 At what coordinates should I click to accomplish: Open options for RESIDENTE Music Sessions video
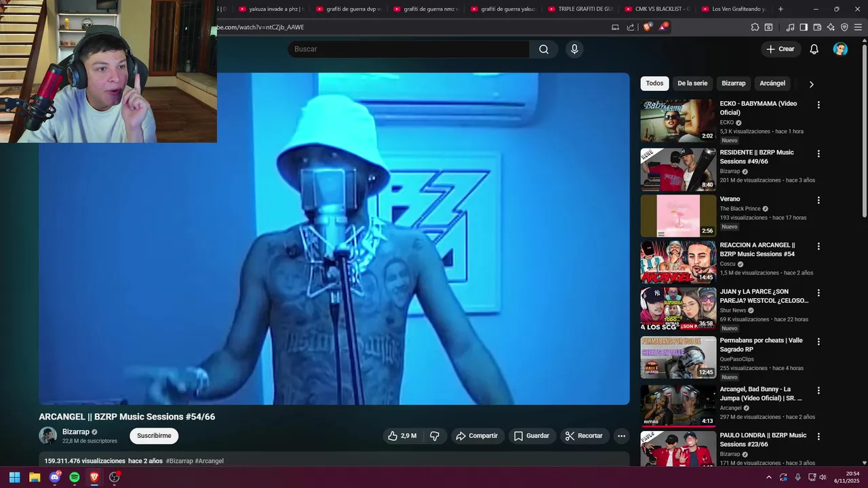click(x=818, y=154)
